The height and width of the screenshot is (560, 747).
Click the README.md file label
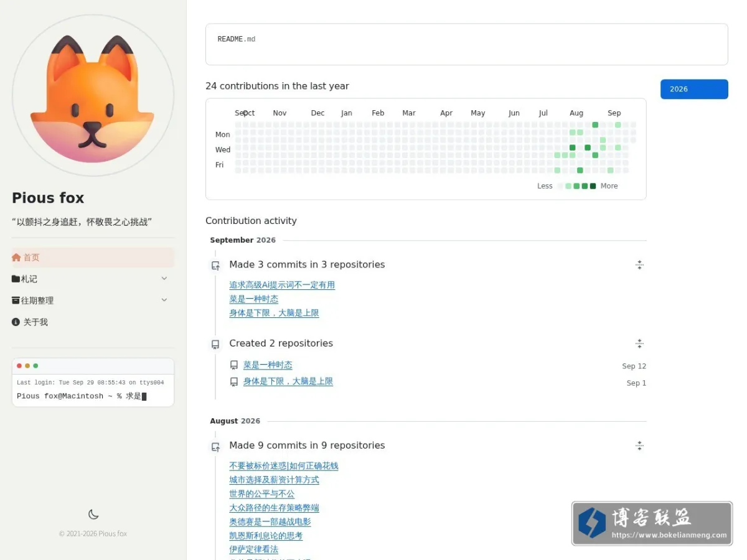click(237, 39)
